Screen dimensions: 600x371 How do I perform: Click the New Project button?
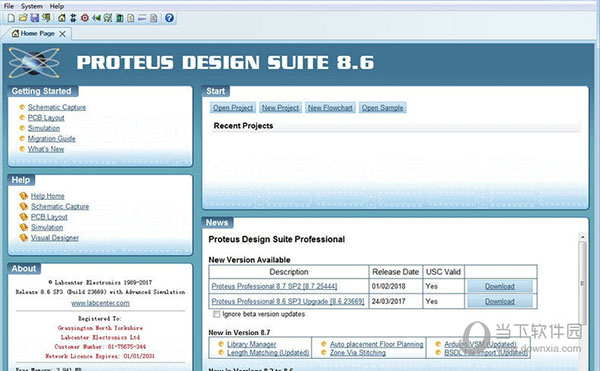tap(280, 108)
